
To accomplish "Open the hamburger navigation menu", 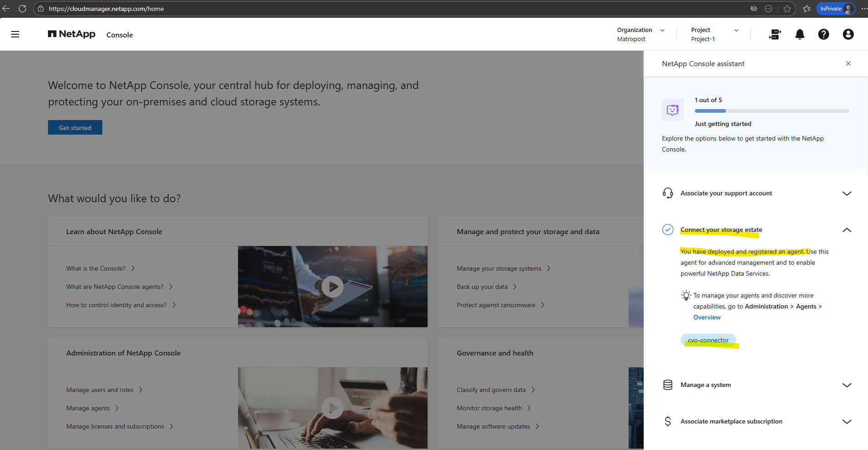I will (x=15, y=34).
